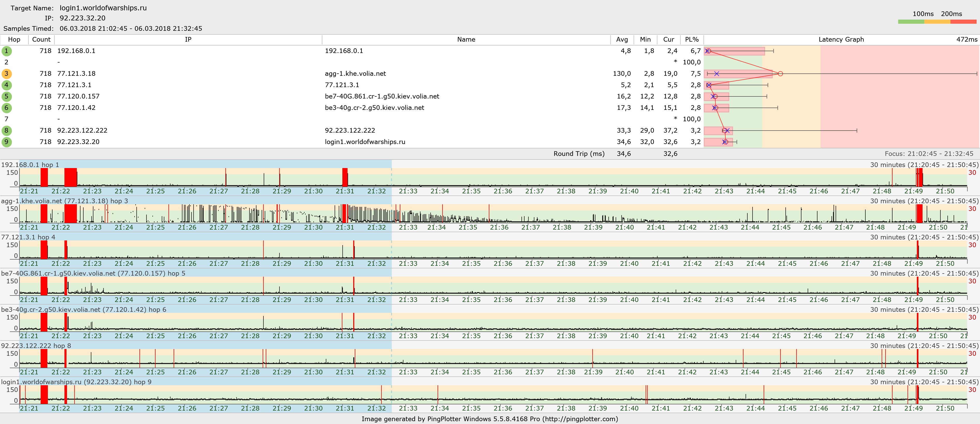Click the 21:35 tick on hop 5 timeline
980x424 pixels.
pyautogui.click(x=471, y=300)
